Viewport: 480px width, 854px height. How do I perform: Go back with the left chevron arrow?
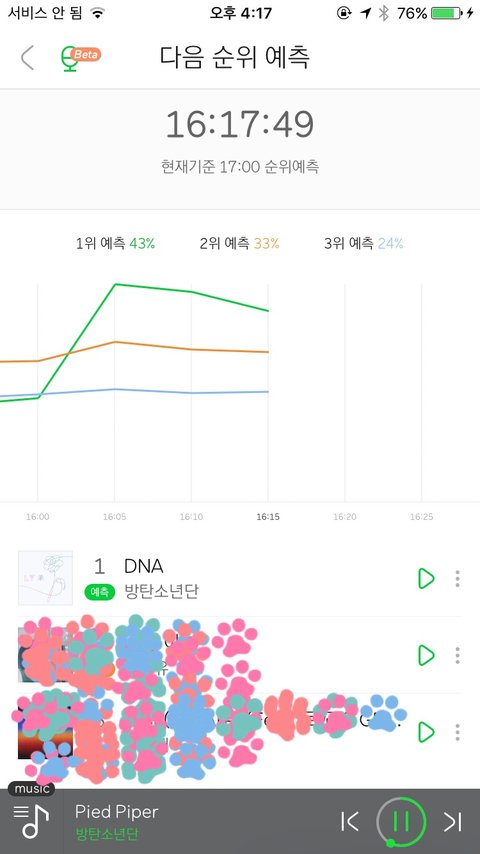[27, 57]
